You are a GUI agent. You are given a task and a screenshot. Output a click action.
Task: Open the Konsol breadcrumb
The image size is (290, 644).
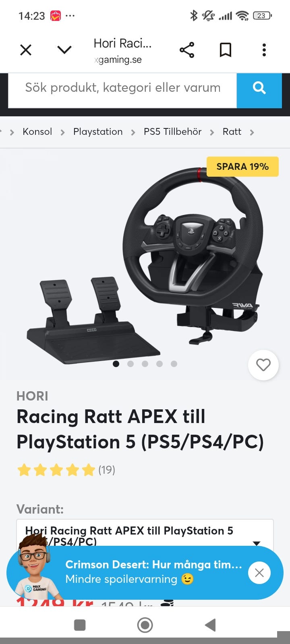[37, 132]
